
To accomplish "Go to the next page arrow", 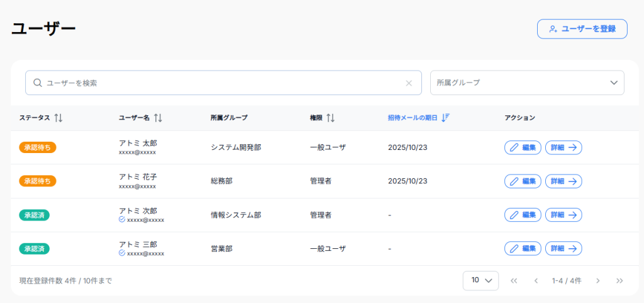I will coord(598,281).
